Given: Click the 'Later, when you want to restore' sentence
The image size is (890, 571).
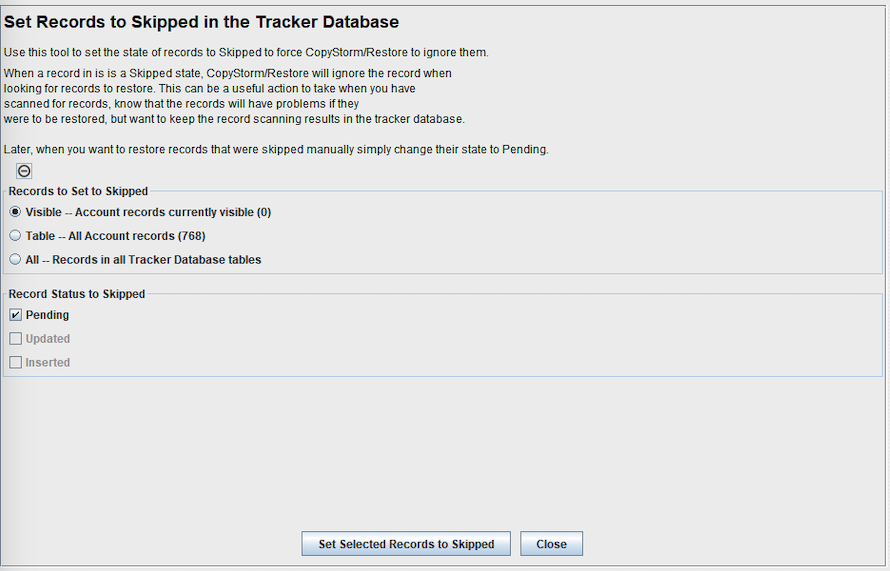Looking at the screenshot, I should click(x=276, y=150).
